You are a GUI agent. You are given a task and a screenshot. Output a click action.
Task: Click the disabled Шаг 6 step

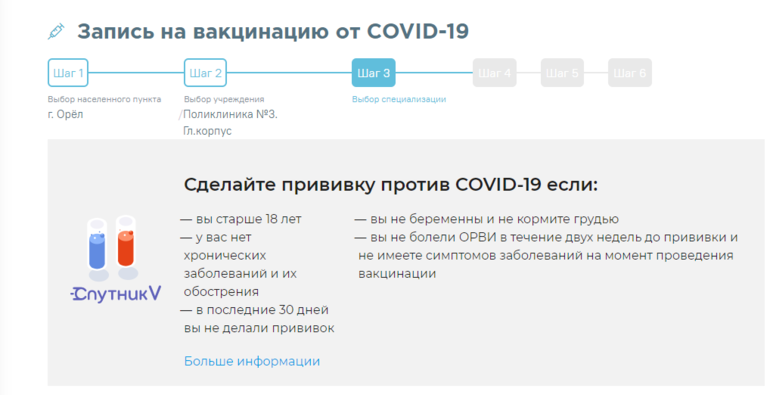[630, 73]
